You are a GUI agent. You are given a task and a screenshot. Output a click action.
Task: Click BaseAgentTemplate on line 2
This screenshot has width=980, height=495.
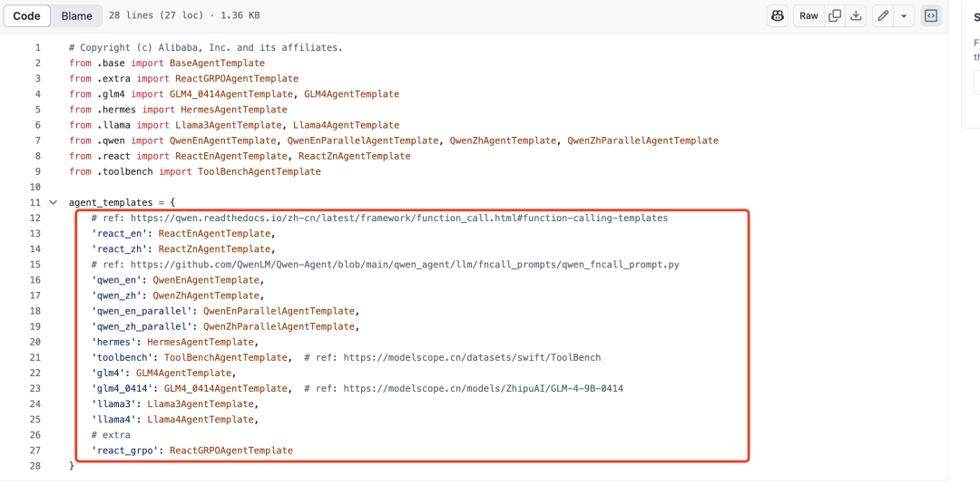[217, 63]
